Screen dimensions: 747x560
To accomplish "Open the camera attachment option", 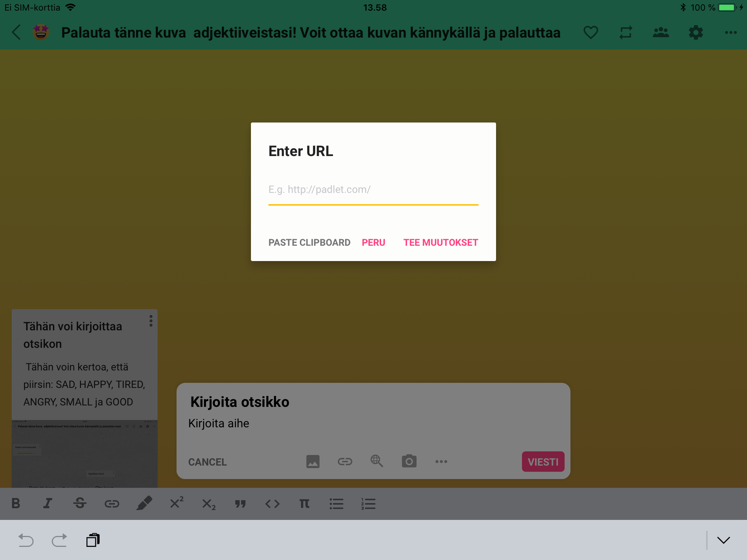I will pos(409,461).
